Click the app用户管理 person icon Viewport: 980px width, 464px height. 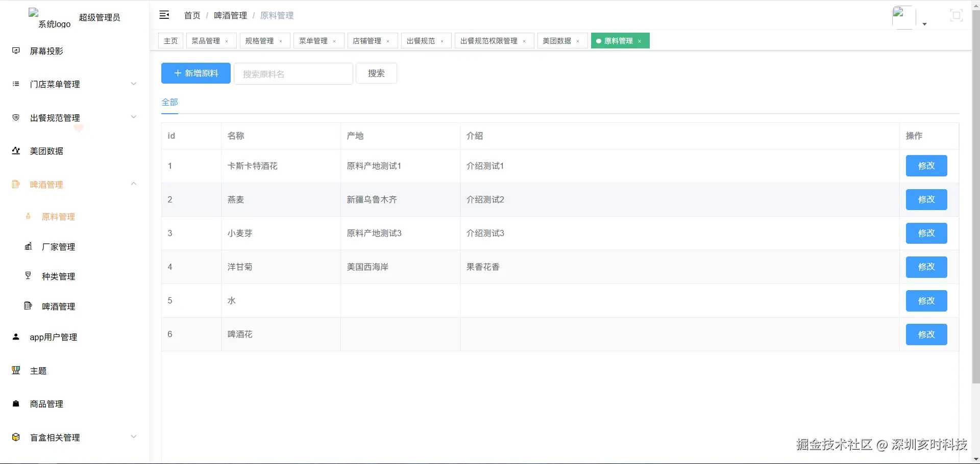[16, 337]
